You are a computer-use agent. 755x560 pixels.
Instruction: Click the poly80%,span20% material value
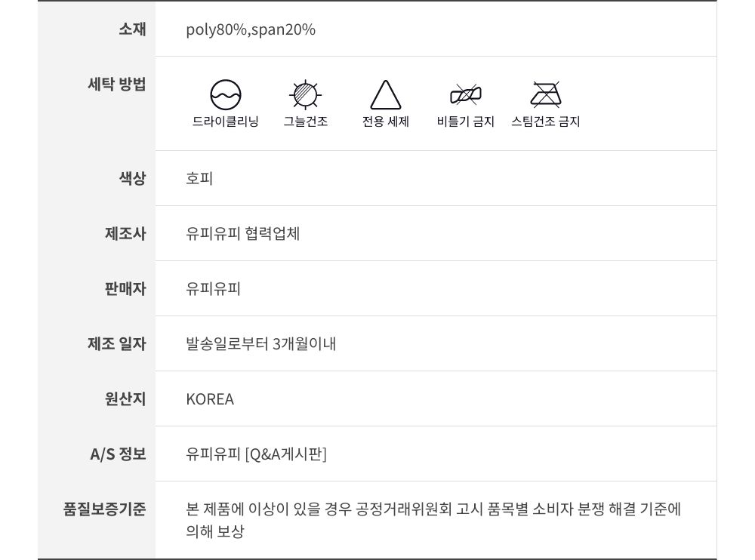tap(251, 29)
